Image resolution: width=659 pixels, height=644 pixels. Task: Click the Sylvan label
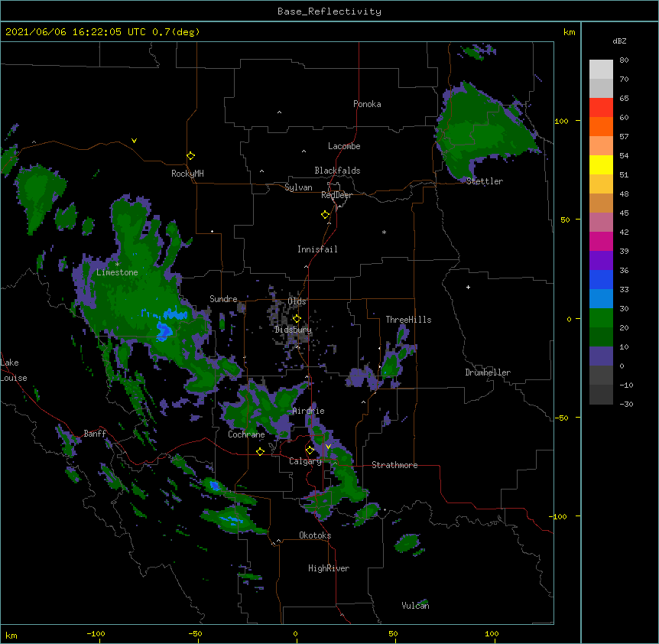(x=298, y=187)
